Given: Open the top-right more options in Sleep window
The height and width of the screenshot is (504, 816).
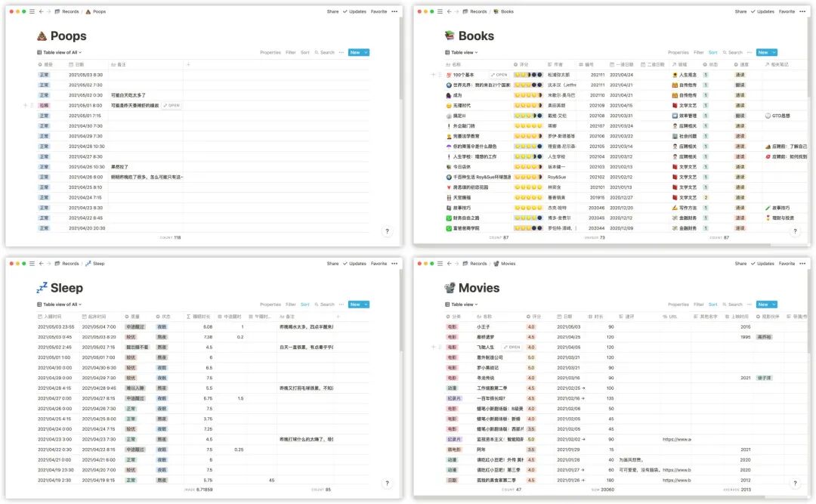Looking at the screenshot, I should 394,264.
